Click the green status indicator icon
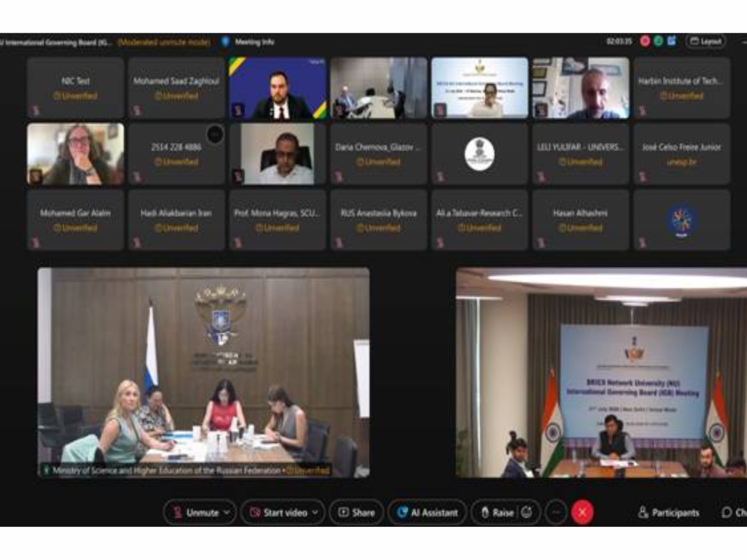 (658, 41)
